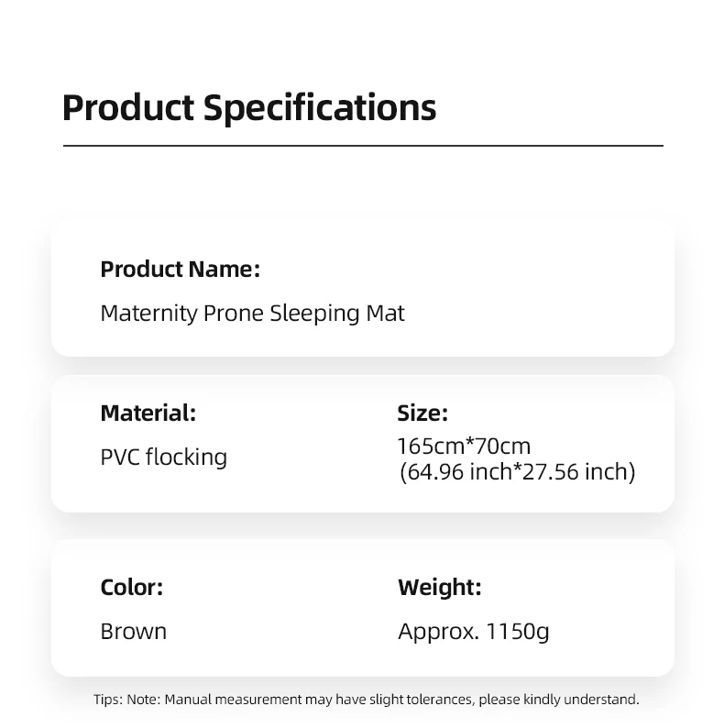Click the "165cm*70cm" dimension text
This screenshot has width=724, height=728.
[x=464, y=447]
